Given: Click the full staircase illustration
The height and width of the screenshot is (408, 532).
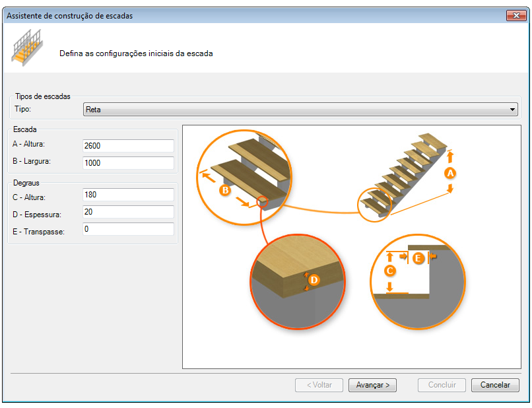Looking at the screenshot, I should pos(405,175).
